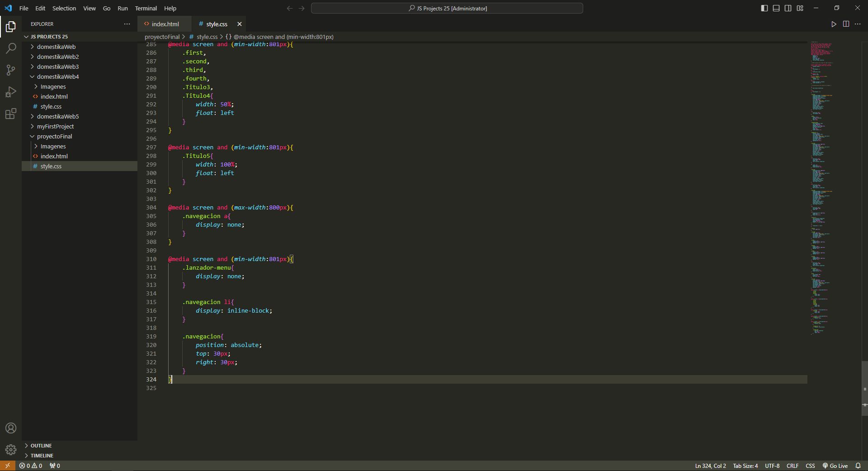Open the View menu

(90, 8)
